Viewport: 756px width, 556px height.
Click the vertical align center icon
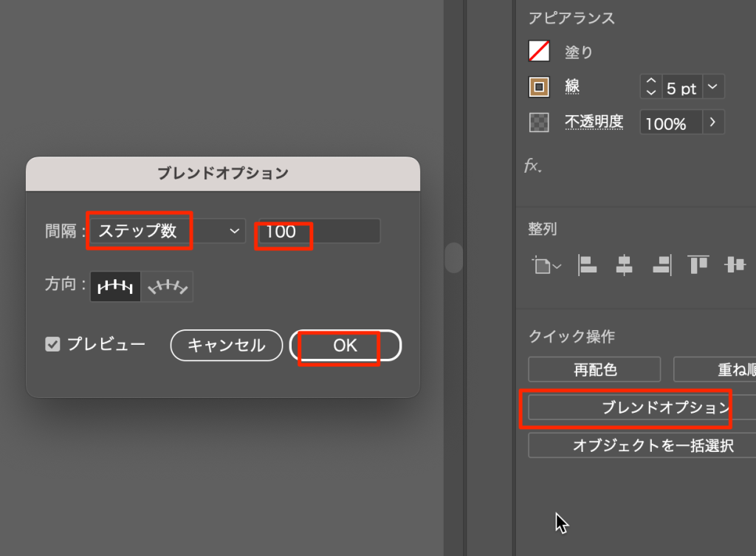tap(735, 264)
